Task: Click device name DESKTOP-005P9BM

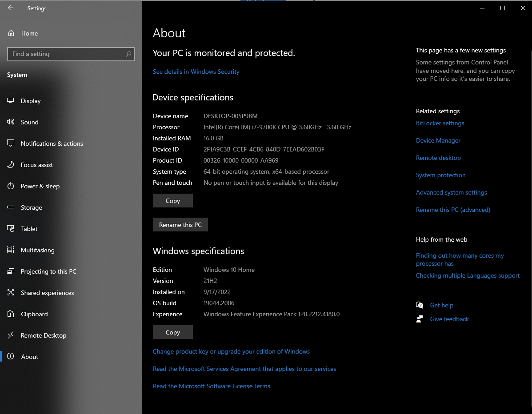Action: point(230,116)
